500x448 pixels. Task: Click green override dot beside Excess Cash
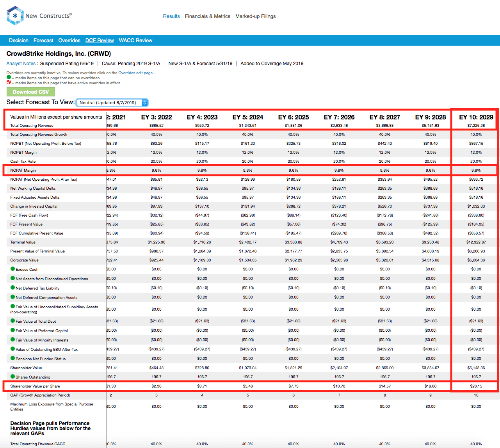(x=13, y=269)
